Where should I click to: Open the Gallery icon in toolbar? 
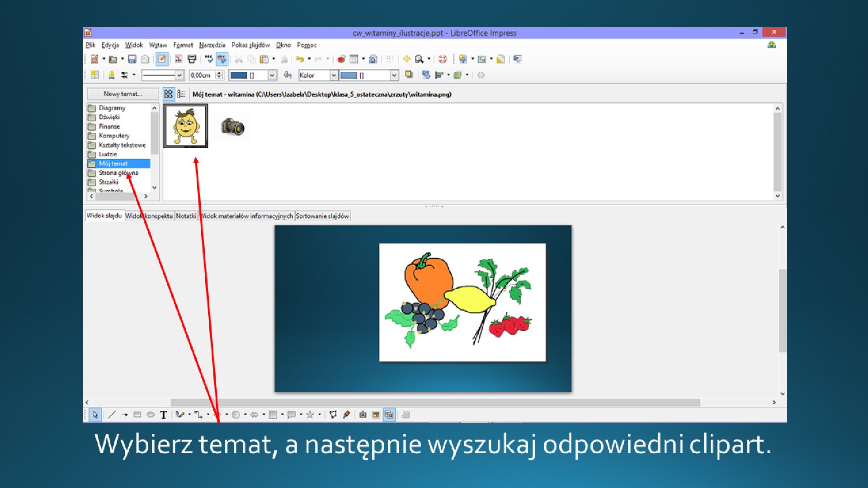(481, 59)
